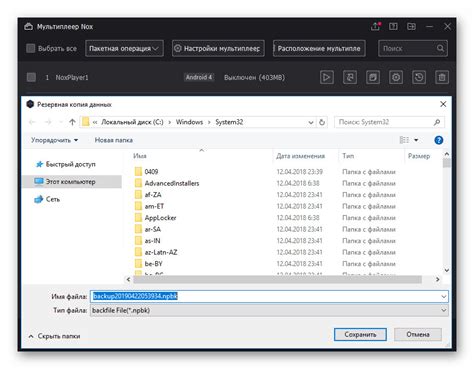474x369 pixels.
Task: Click the NoxPlayer1 backup/restore icon
Action: tap(350, 77)
